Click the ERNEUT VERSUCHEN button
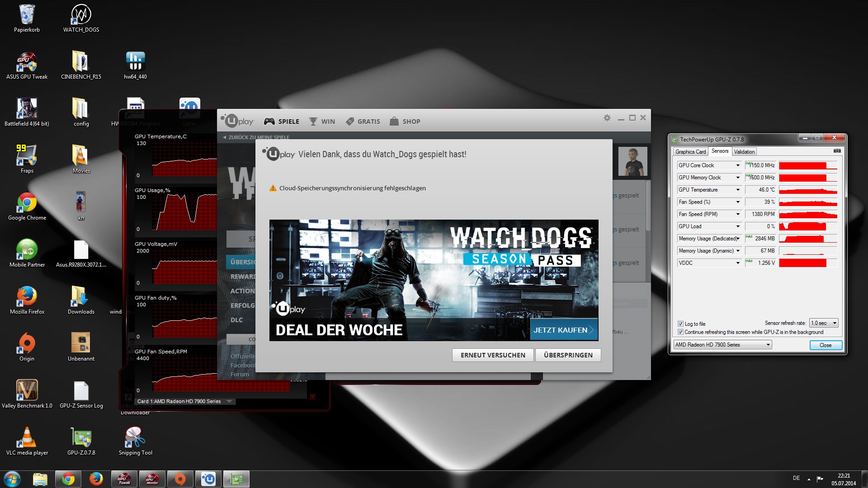This screenshot has width=868, height=488. pyautogui.click(x=493, y=355)
